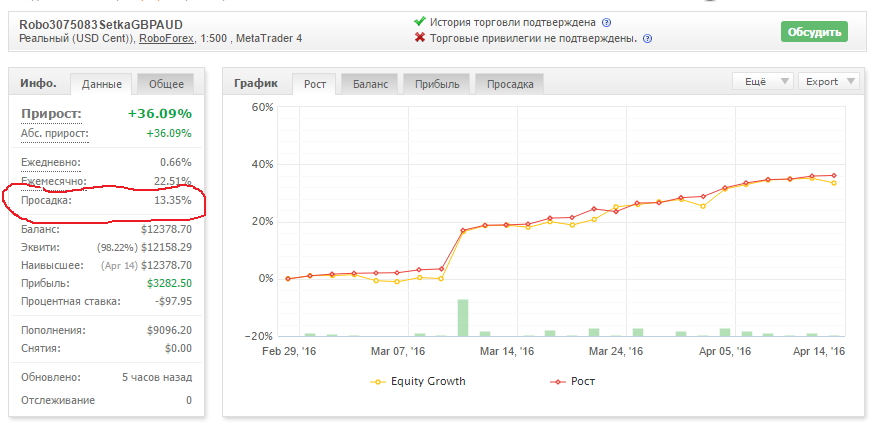Switch to the Общее info tab
The width and height of the screenshot is (873, 438).
tap(166, 84)
